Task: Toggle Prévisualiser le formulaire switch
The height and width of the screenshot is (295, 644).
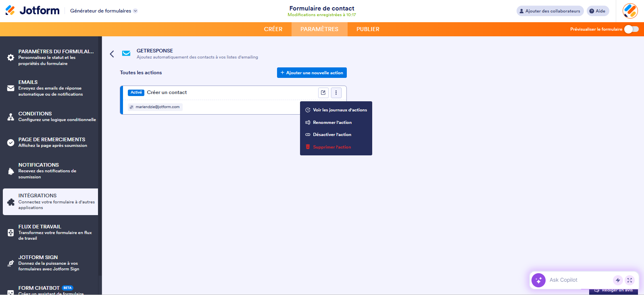Action: click(x=631, y=29)
